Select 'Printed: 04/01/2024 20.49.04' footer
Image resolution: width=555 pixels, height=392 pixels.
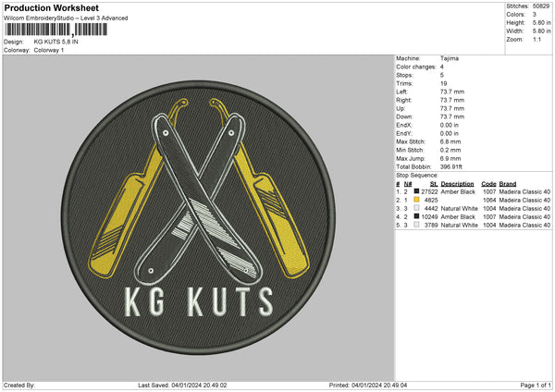point(368,385)
